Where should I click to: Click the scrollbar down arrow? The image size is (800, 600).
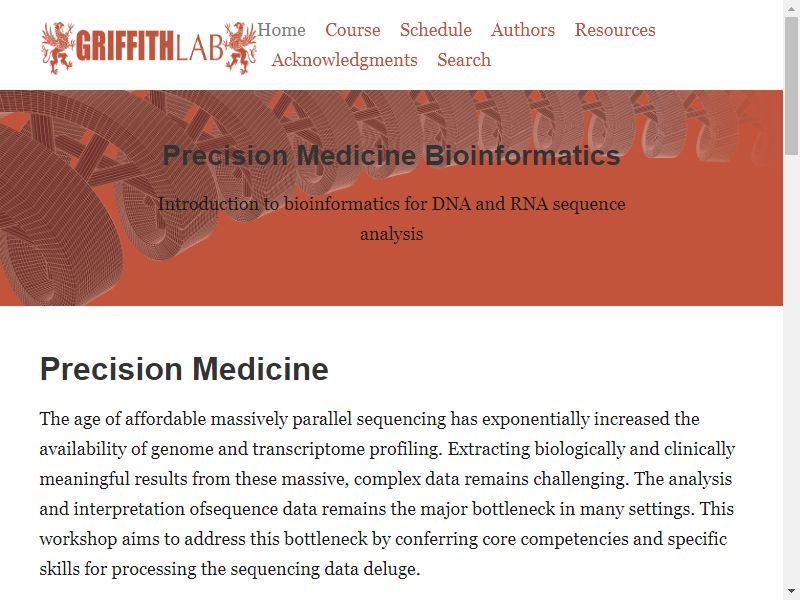tap(791, 591)
